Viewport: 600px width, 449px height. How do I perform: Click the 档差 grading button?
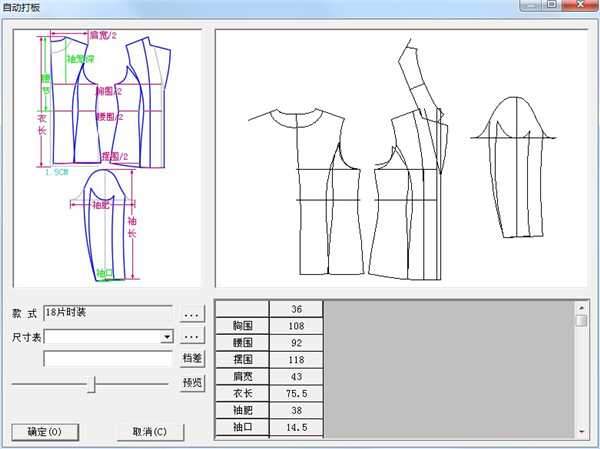pos(192,359)
